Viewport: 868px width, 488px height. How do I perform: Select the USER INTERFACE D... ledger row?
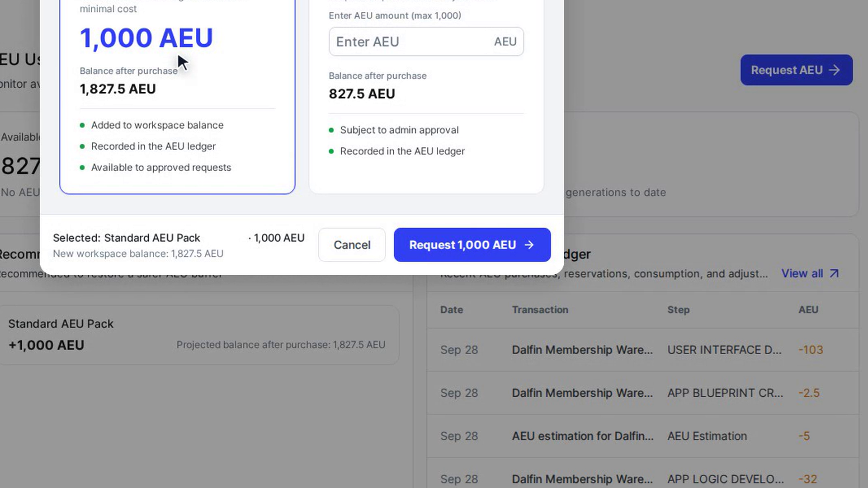coord(642,350)
